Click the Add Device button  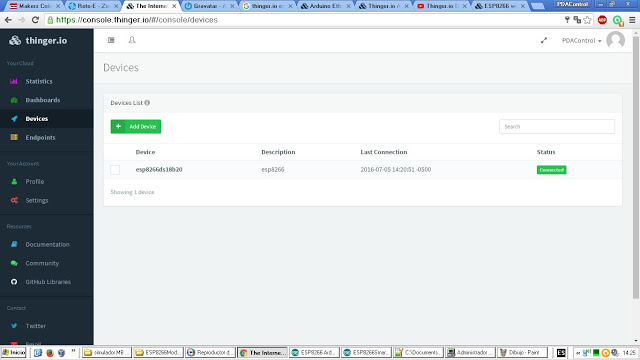136,127
